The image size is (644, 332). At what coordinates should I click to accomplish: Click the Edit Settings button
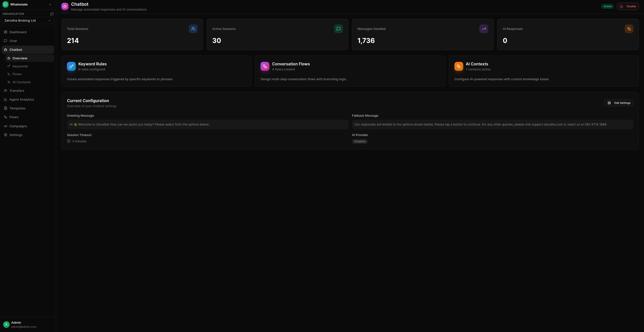tap(619, 103)
